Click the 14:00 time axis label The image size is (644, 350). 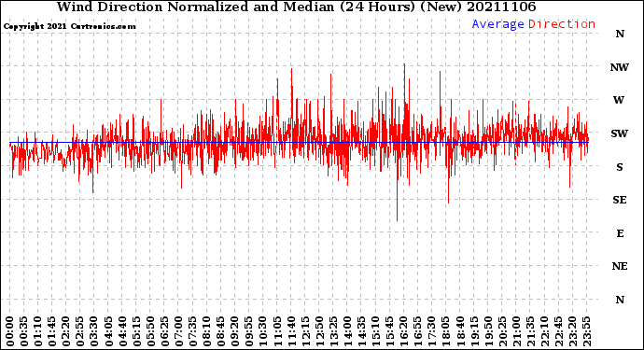tap(347, 331)
